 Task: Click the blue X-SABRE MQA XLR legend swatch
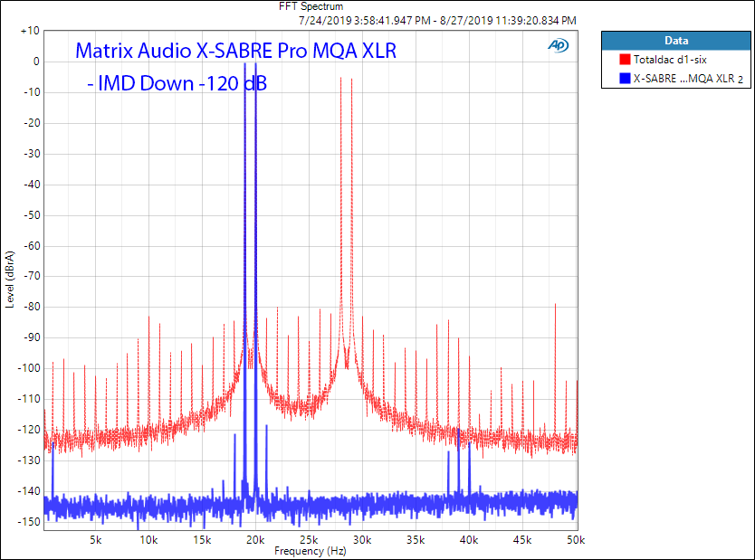(x=625, y=78)
